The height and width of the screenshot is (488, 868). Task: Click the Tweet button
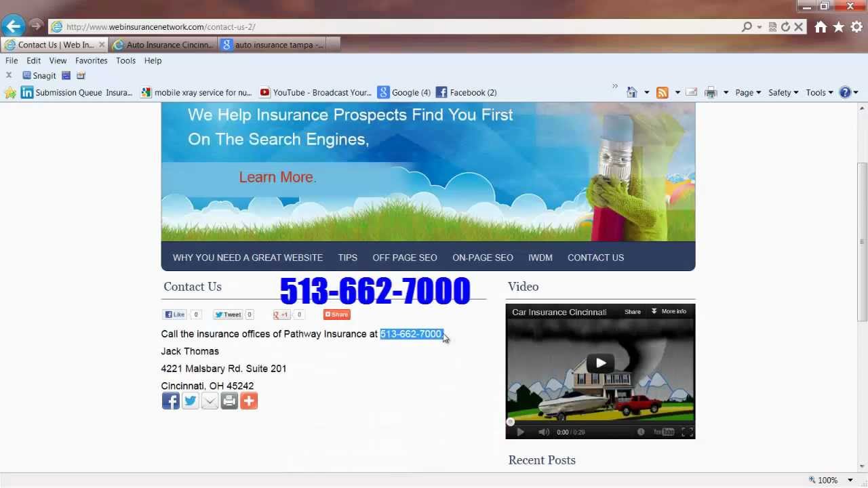228,314
